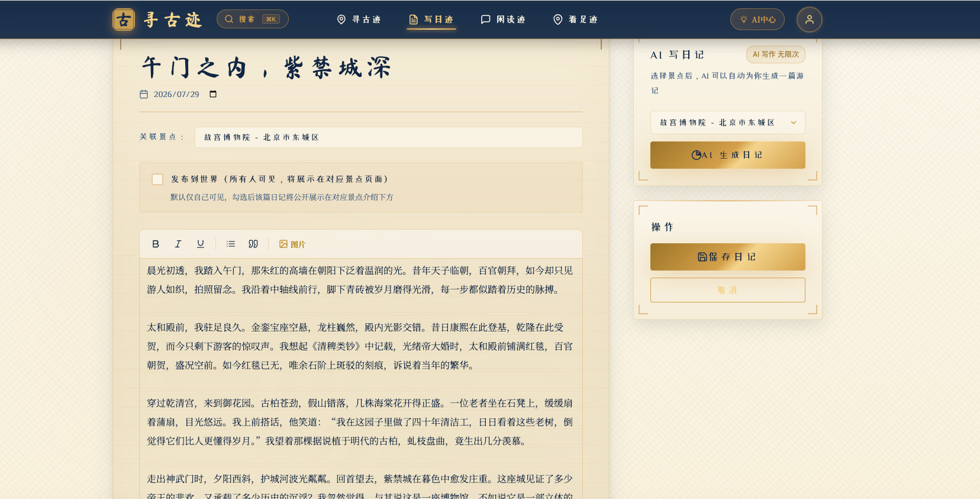Viewport: 980px width, 499px height.
Task: Click the paragraph starting 晨光初透
Action: (360, 280)
